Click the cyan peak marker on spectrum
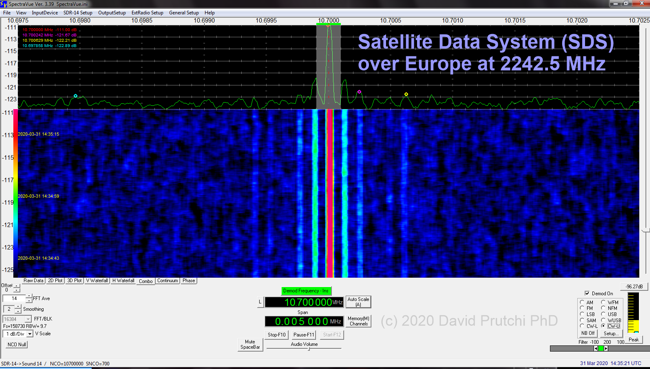The image size is (650, 369). tap(75, 96)
